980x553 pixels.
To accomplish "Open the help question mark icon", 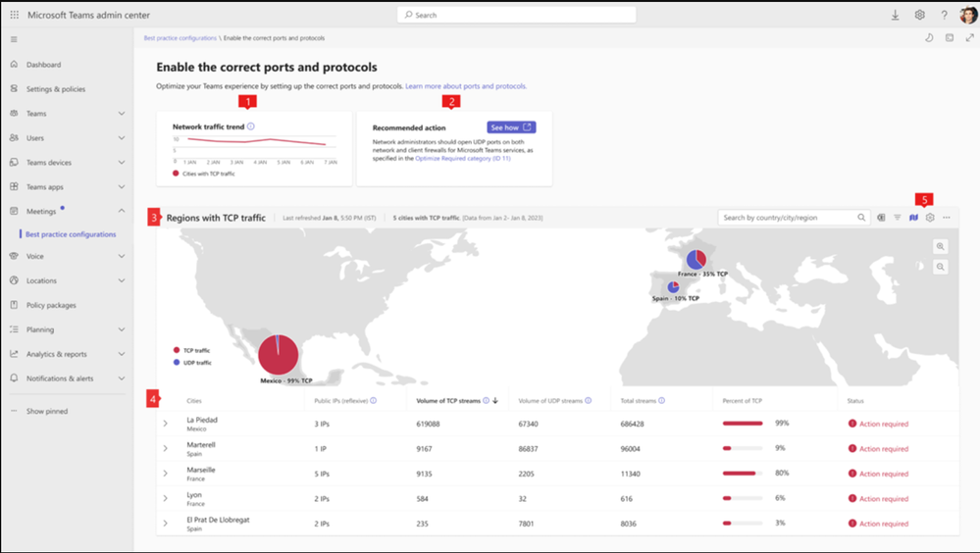I will pos(944,15).
